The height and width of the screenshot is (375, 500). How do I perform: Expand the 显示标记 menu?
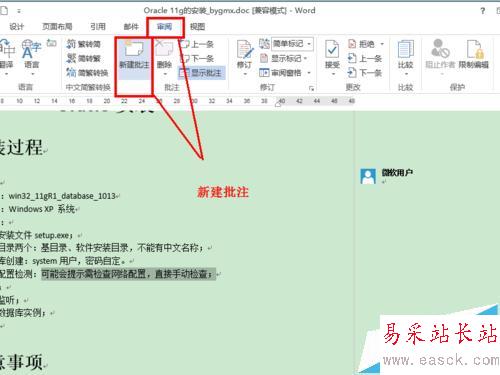[x=283, y=58]
